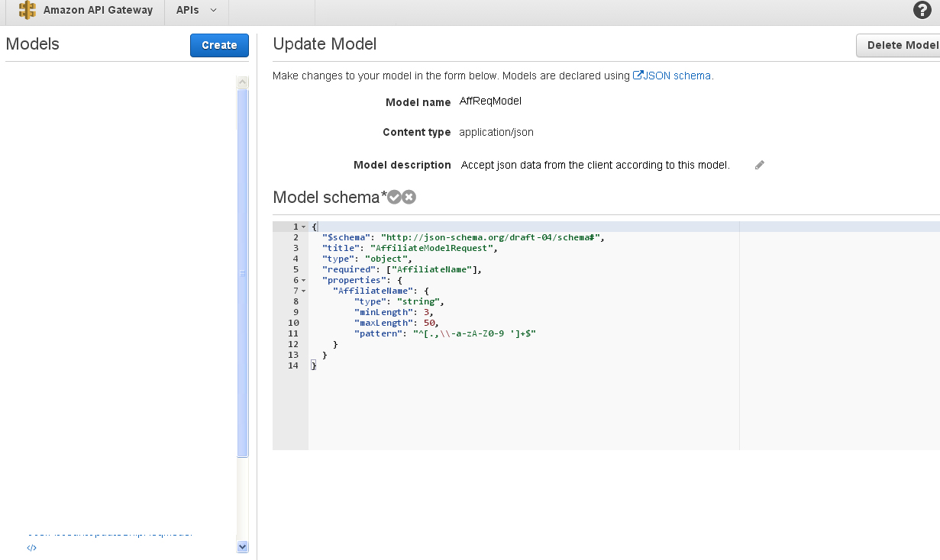Click the Models panel heading
The height and width of the screenshot is (560, 940).
click(32, 44)
